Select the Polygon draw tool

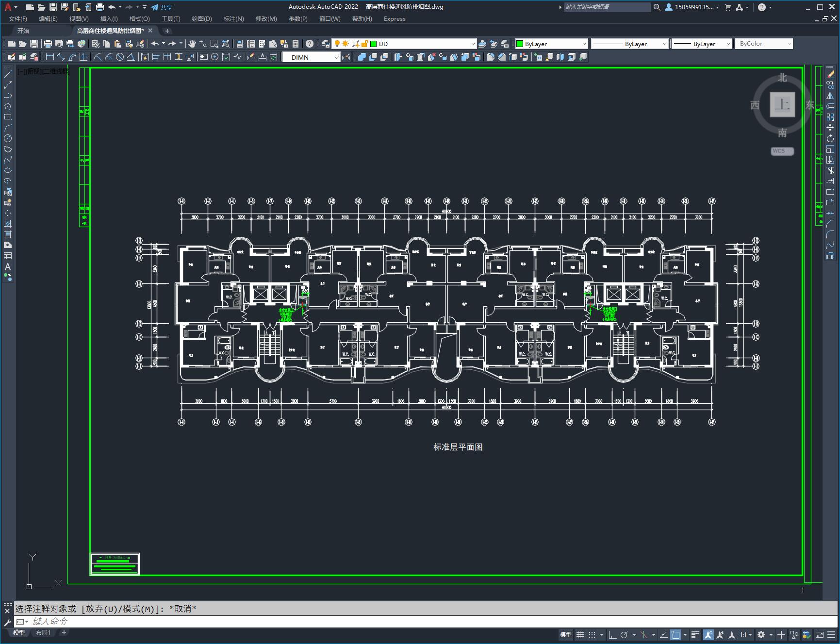coord(8,106)
